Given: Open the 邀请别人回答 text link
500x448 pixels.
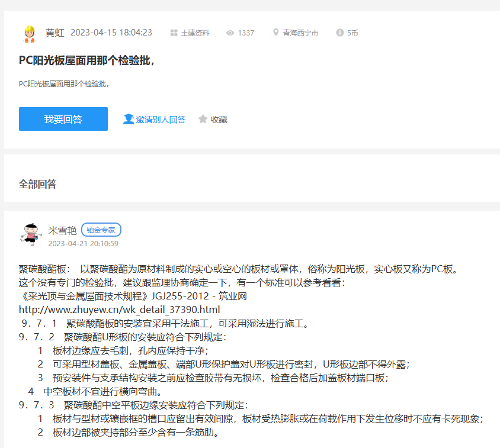Looking at the screenshot, I should point(161,120).
